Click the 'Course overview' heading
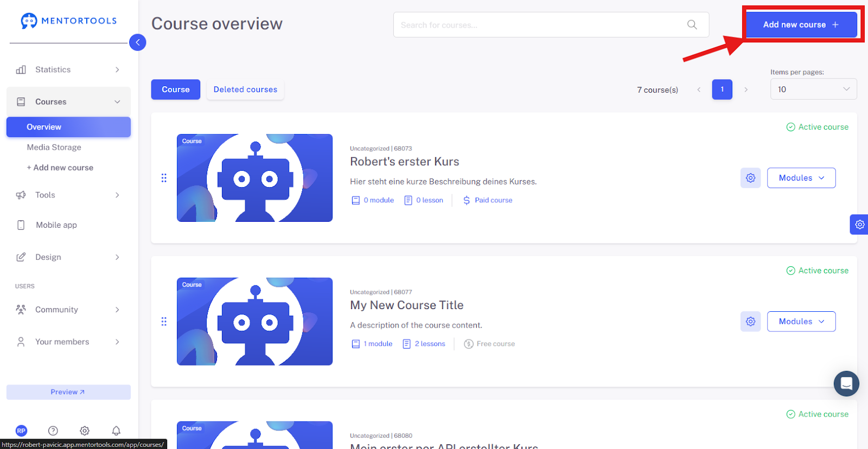 (x=217, y=24)
